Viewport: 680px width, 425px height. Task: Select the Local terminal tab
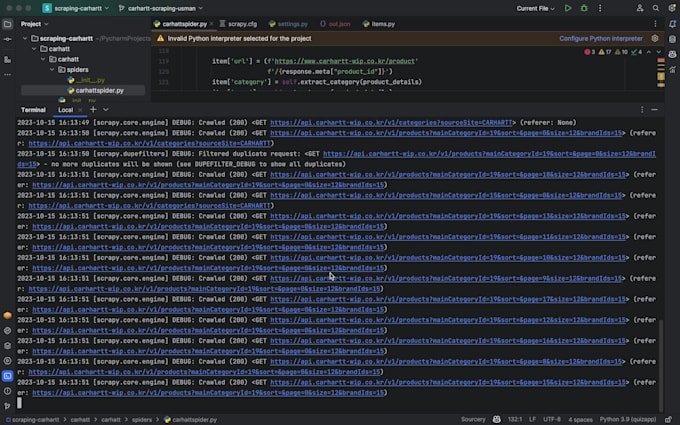pyautogui.click(x=65, y=110)
